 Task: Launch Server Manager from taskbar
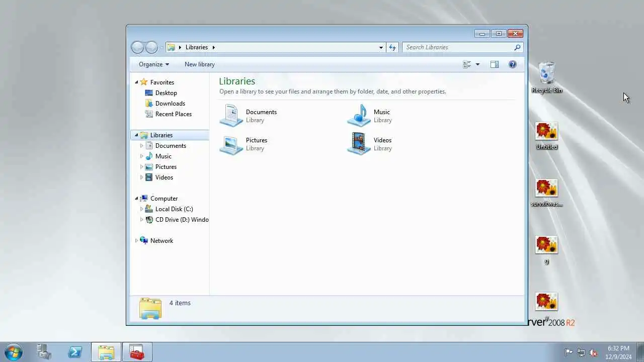pyautogui.click(x=44, y=352)
